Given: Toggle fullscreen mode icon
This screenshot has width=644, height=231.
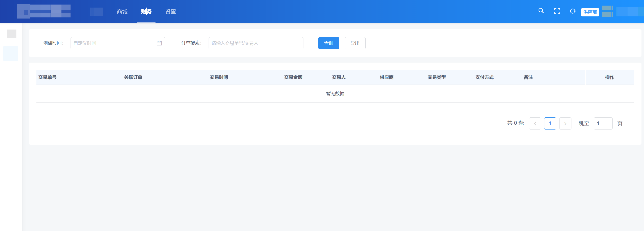Looking at the screenshot, I should (x=557, y=11).
